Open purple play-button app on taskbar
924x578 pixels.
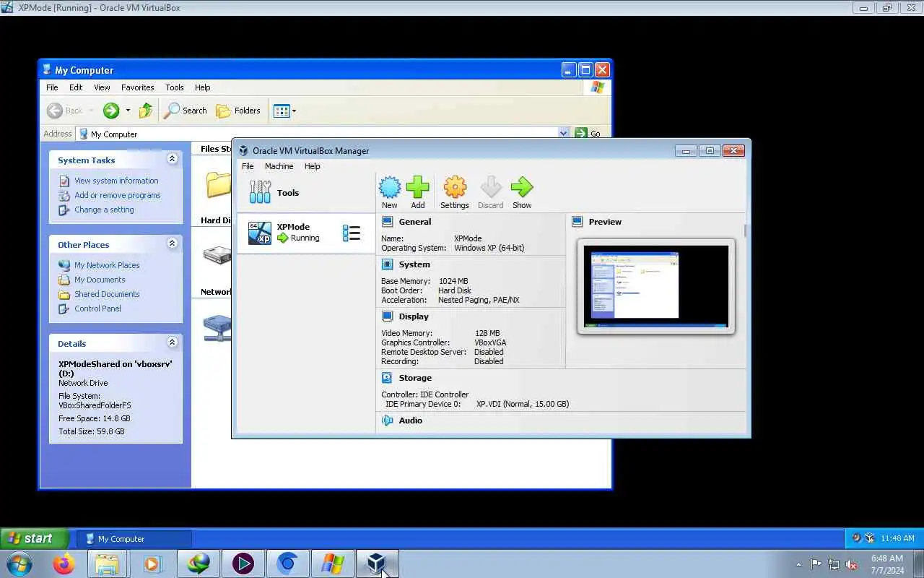[x=243, y=564]
